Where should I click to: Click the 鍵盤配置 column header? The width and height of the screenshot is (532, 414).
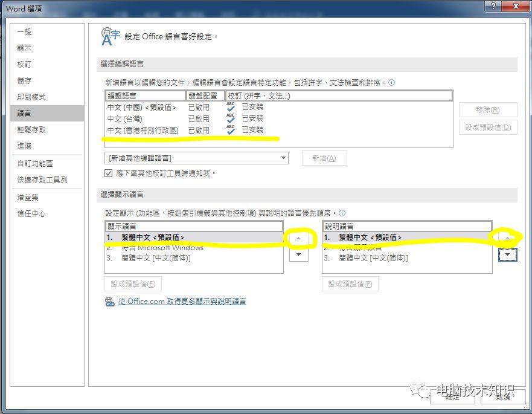[x=205, y=95]
